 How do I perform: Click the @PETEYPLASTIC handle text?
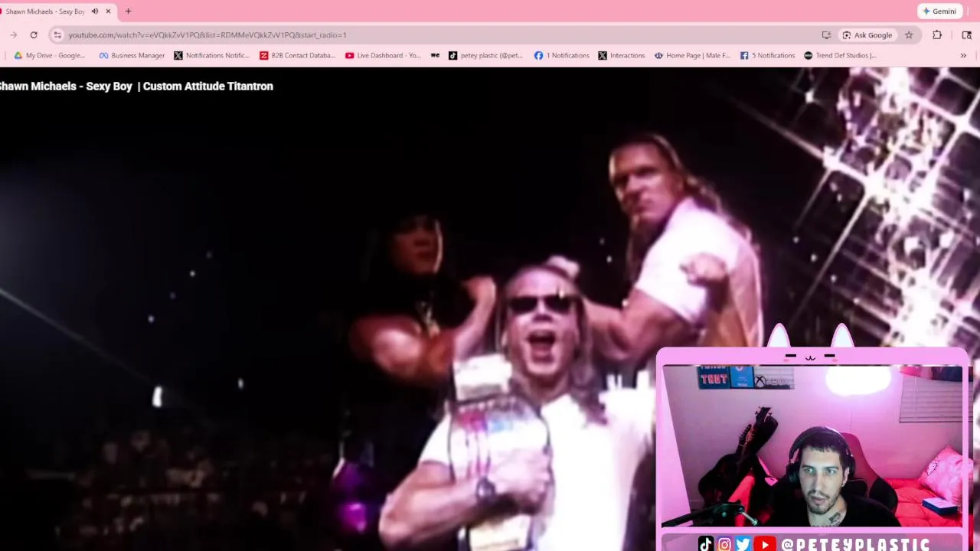click(x=855, y=544)
